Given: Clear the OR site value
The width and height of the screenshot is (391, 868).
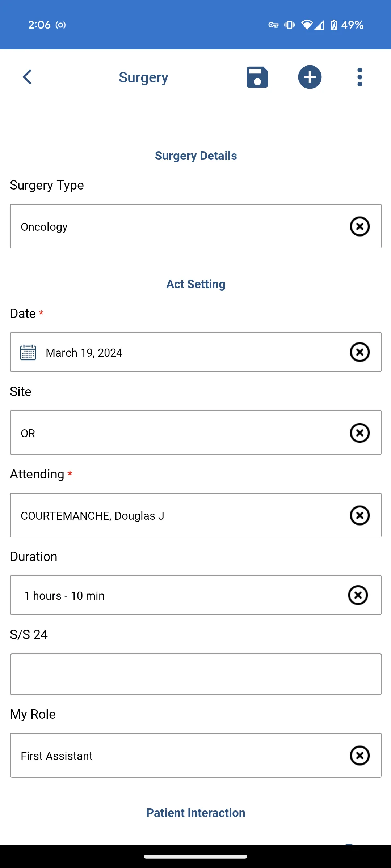Looking at the screenshot, I should tap(360, 433).
